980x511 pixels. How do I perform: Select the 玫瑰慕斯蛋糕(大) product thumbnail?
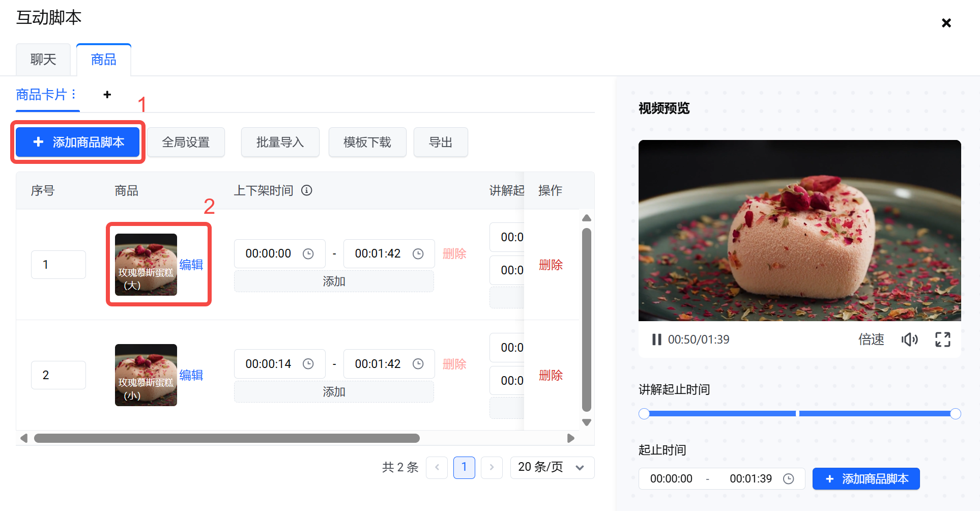[146, 265]
